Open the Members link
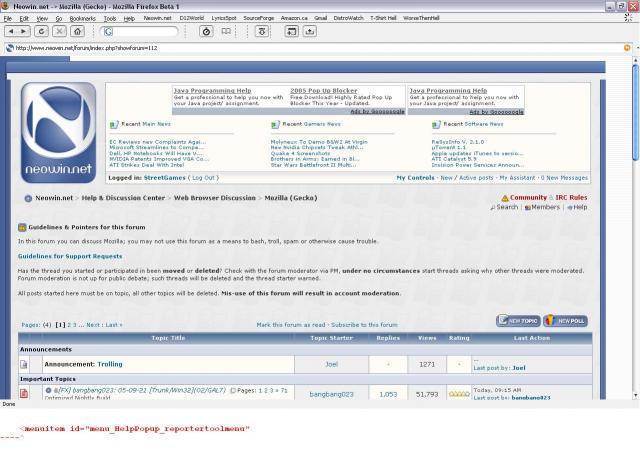 (x=545, y=207)
